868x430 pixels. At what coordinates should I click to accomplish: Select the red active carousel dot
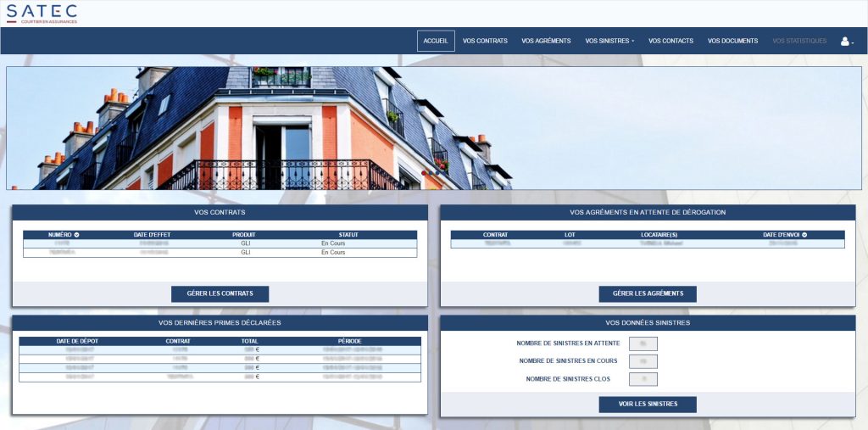point(424,173)
